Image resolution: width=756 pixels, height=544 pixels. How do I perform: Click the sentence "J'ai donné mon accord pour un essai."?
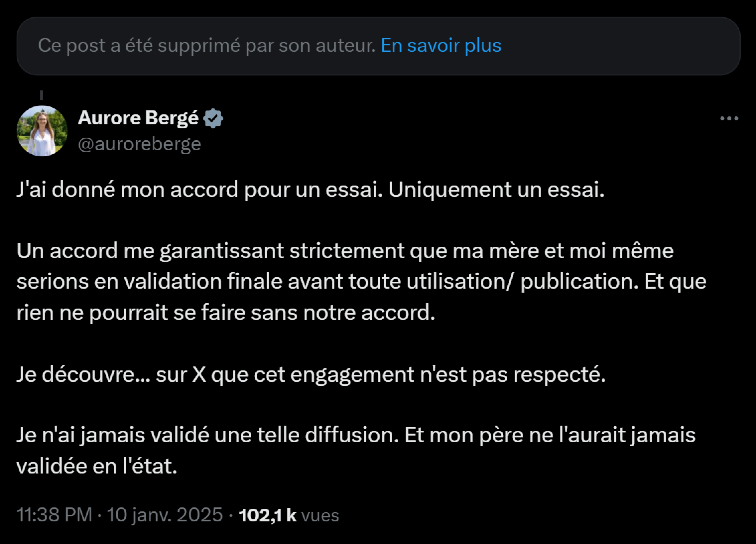coord(199,190)
